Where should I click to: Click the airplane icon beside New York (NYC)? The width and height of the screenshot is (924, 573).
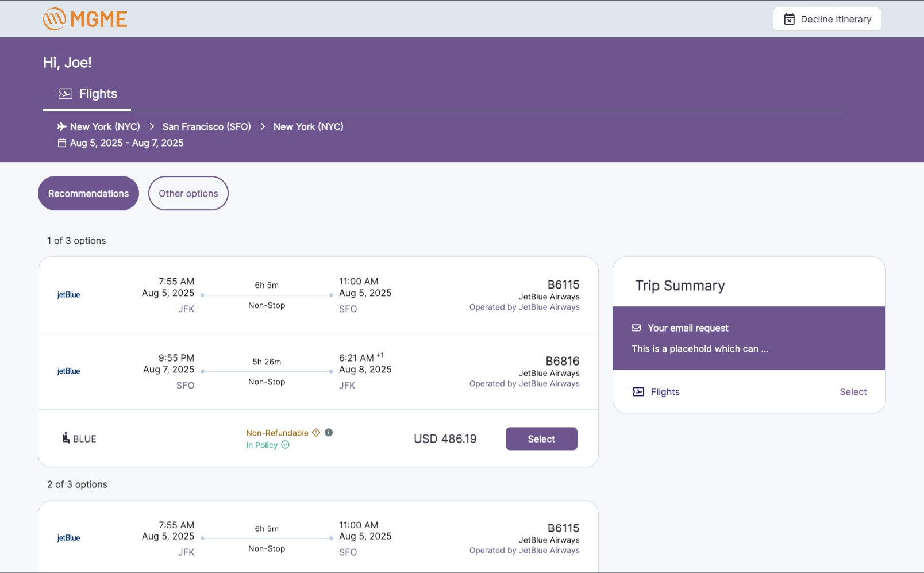point(61,126)
